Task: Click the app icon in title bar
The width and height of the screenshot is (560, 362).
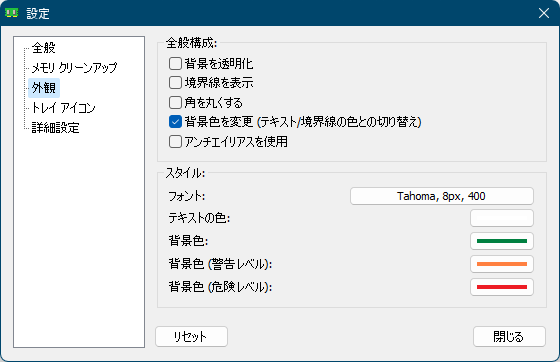Action: 11,13
